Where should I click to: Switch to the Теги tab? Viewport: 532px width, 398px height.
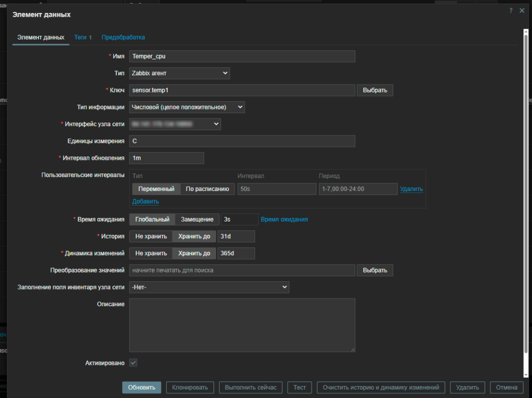[x=83, y=37]
